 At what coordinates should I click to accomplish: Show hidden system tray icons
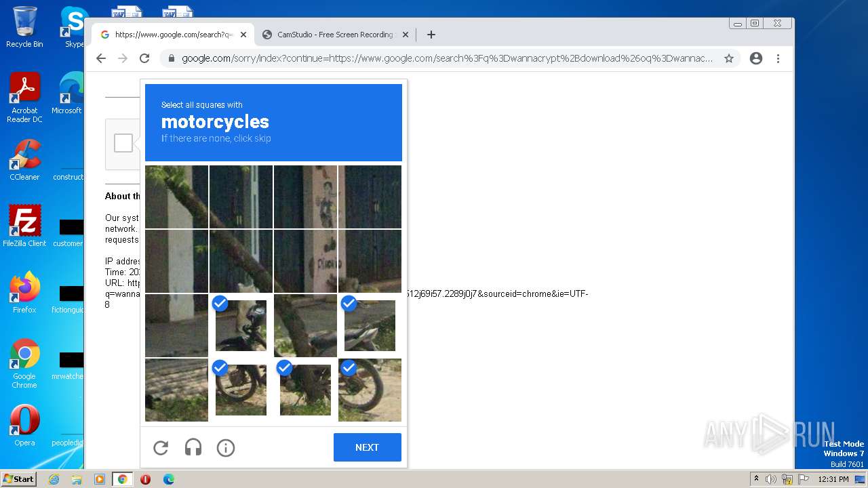coord(756,479)
